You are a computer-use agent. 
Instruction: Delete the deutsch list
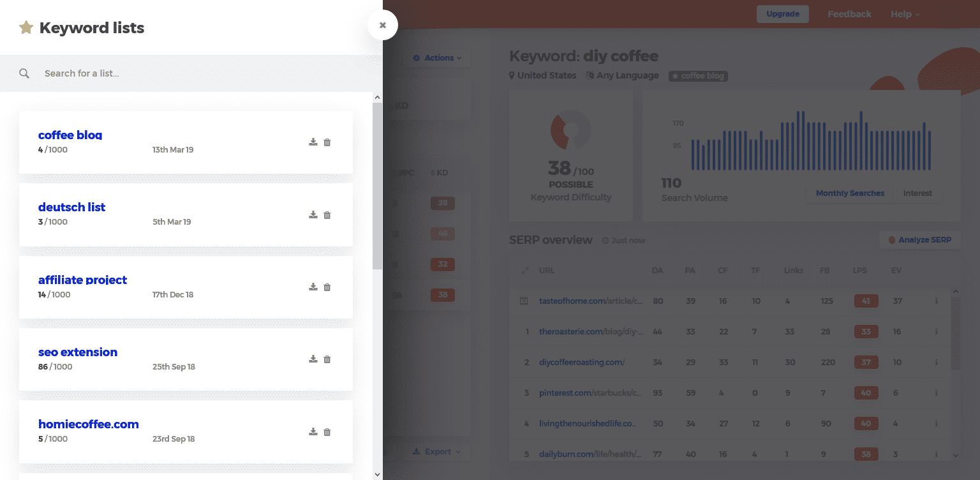327,215
